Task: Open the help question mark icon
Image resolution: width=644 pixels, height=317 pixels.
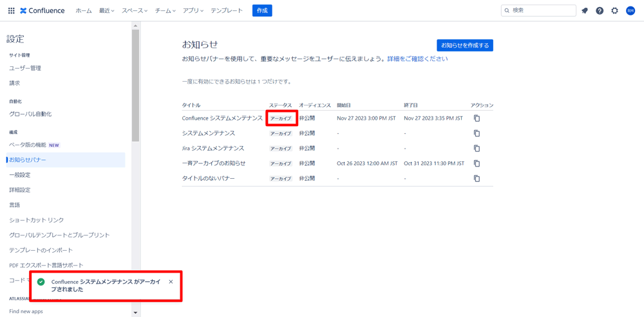Action: pos(600,11)
